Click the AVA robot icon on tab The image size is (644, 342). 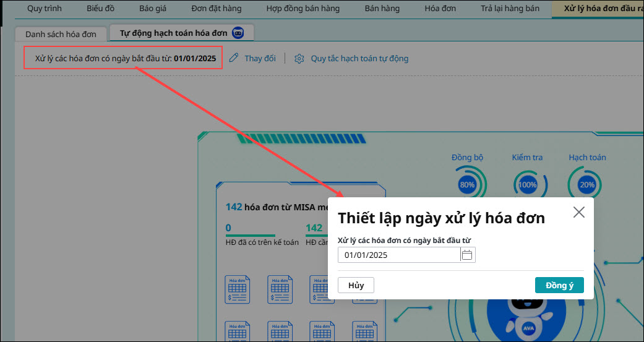point(238,33)
